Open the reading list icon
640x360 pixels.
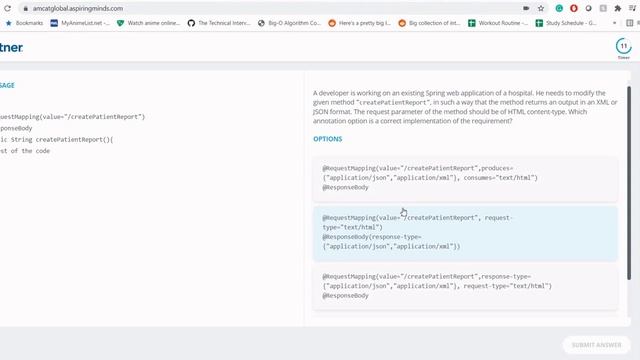pos(630,23)
